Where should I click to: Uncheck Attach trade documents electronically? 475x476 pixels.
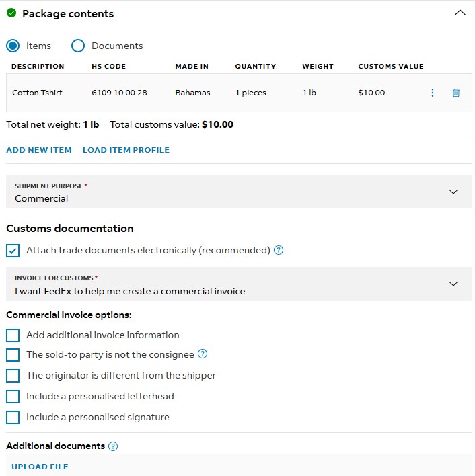click(x=13, y=250)
